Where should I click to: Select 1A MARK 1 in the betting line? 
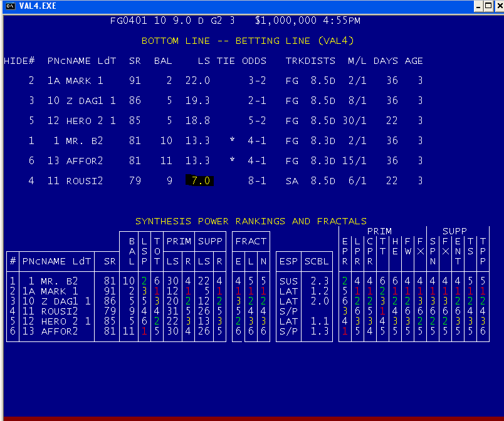point(75,81)
